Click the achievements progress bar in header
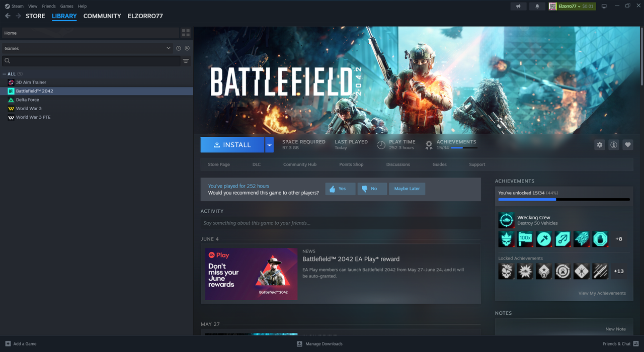 pos(463,148)
